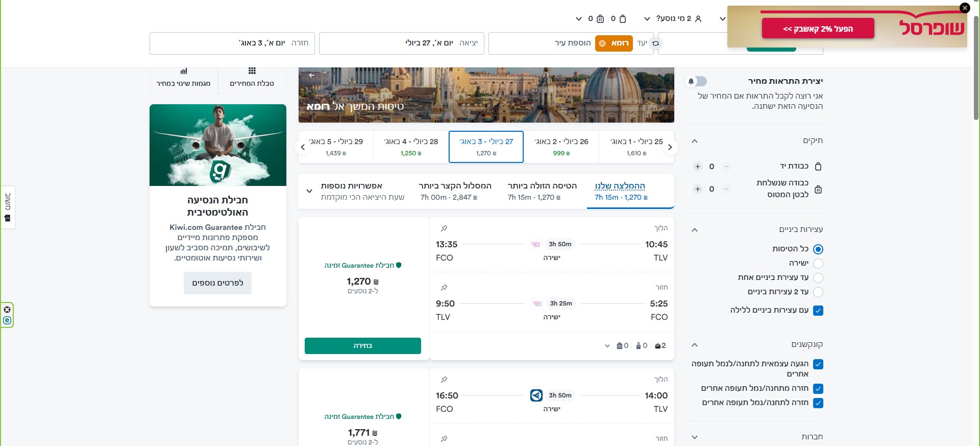Select the ישירה direct flights radio option
Image resolution: width=980 pixels, height=446 pixels.
point(818,264)
